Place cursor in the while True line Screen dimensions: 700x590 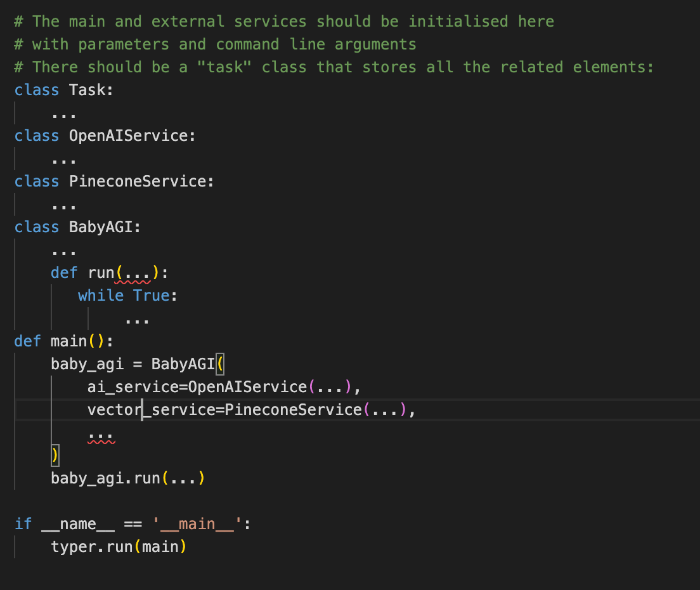coord(127,295)
